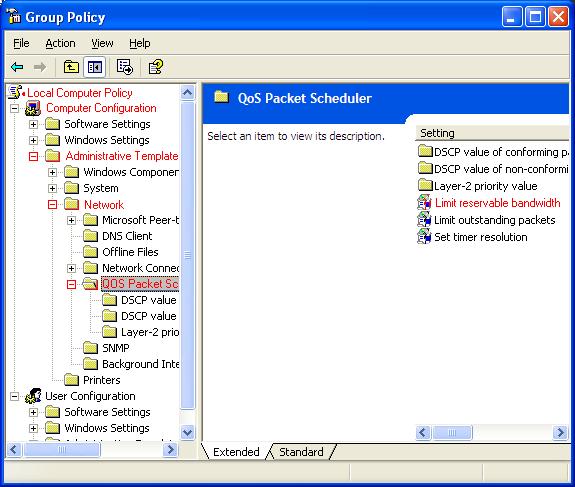The height and width of the screenshot is (487, 575).
Task: Click the Group Policy title bar icon
Action: pos(14,17)
